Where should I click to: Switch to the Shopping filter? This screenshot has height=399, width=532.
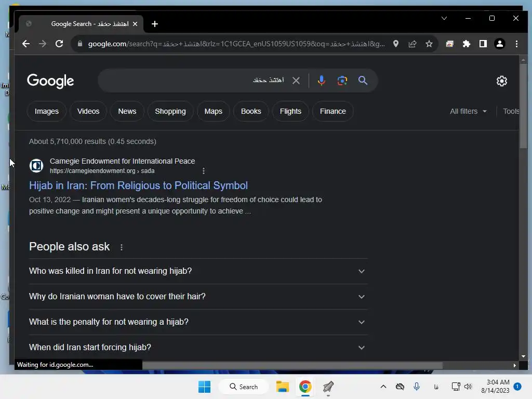pyautogui.click(x=170, y=111)
